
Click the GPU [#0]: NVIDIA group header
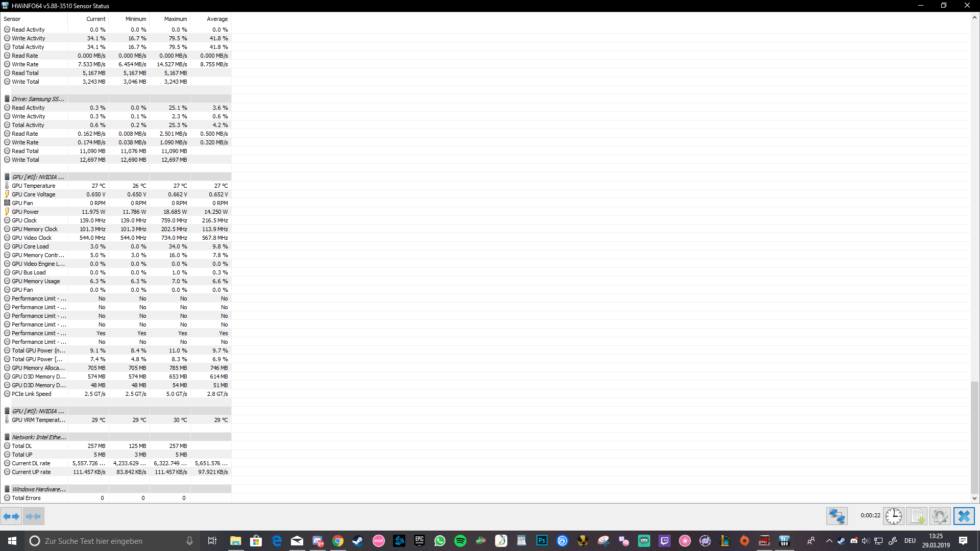pos(38,177)
